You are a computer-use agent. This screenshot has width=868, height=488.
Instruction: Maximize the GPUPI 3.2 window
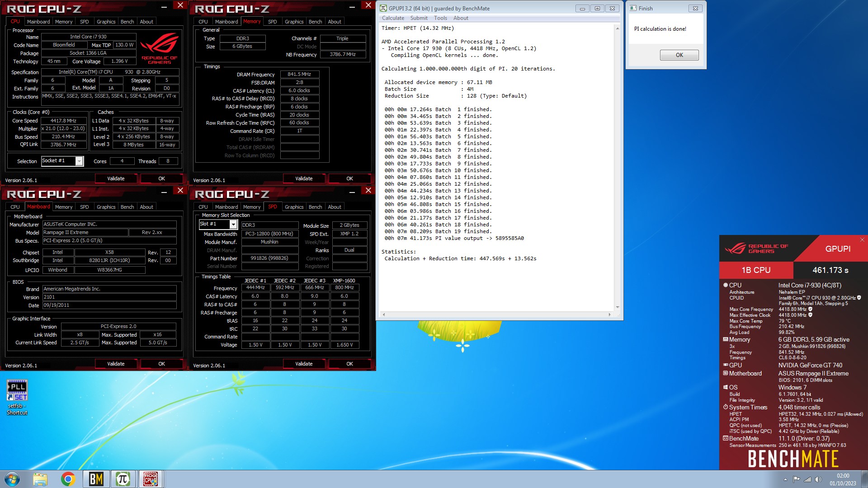597,8
